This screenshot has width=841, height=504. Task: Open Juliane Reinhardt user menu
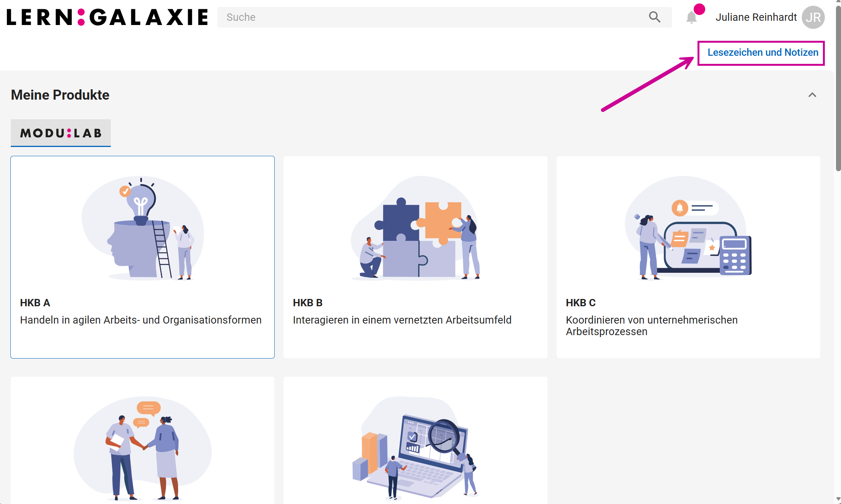[x=756, y=17]
